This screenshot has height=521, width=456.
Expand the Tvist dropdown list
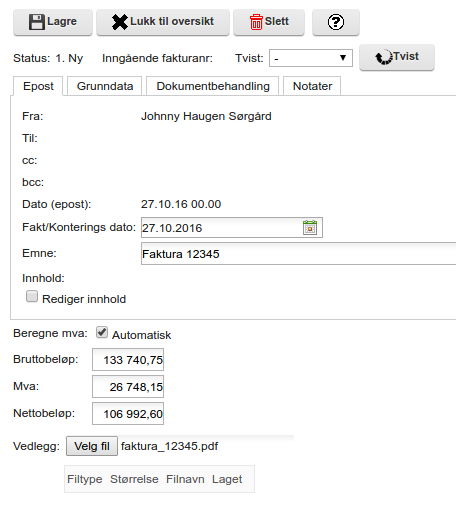(x=311, y=58)
